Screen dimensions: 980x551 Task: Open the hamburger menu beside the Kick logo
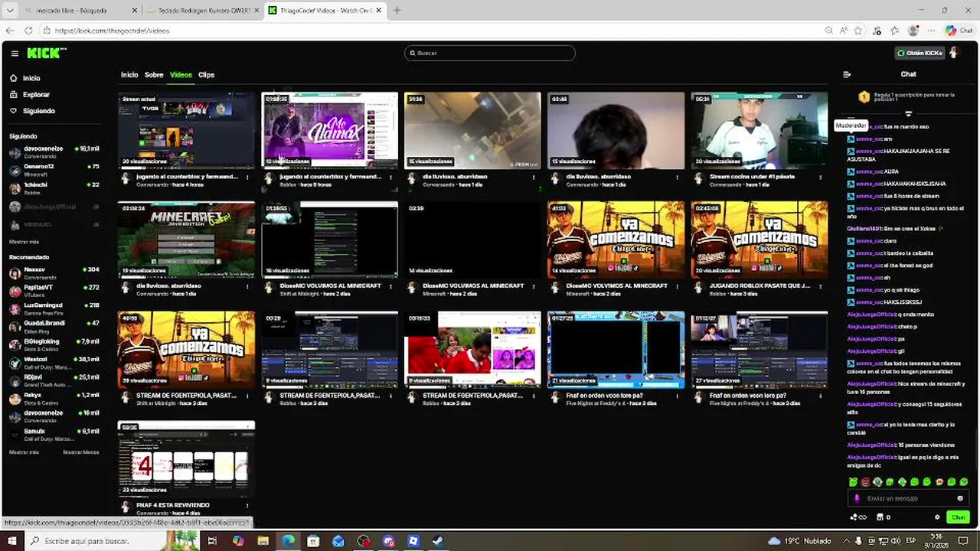[x=15, y=54]
